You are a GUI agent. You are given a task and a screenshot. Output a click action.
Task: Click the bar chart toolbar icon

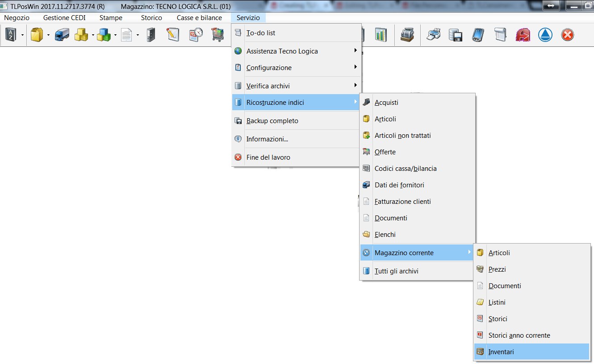click(x=381, y=35)
